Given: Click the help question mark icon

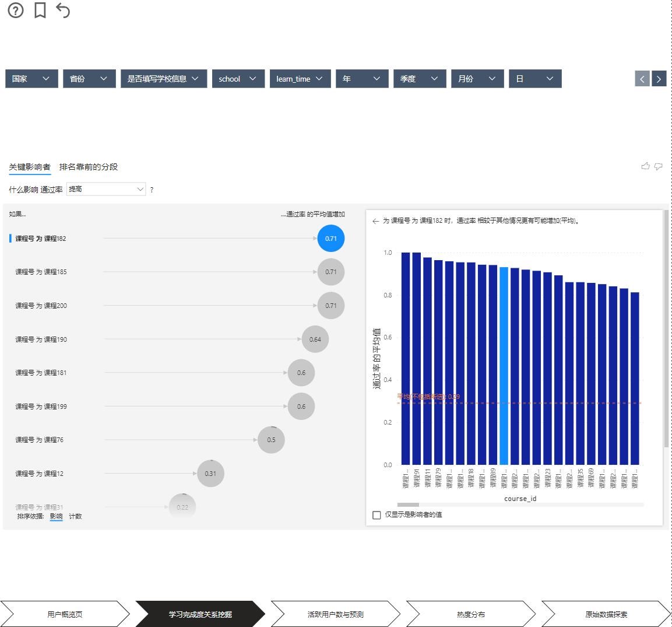Looking at the screenshot, I should (16, 10).
